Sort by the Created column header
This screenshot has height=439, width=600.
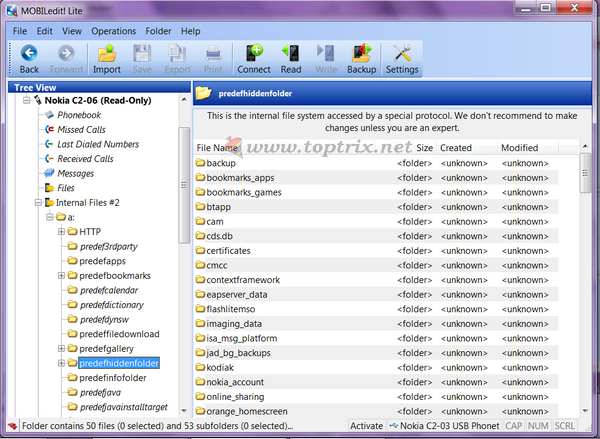tap(456, 148)
